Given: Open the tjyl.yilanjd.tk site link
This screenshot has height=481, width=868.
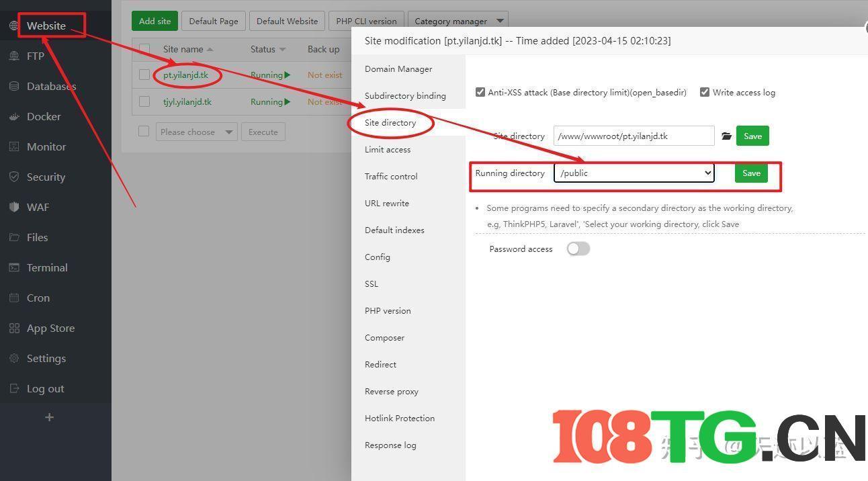Looking at the screenshot, I should click(187, 102).
